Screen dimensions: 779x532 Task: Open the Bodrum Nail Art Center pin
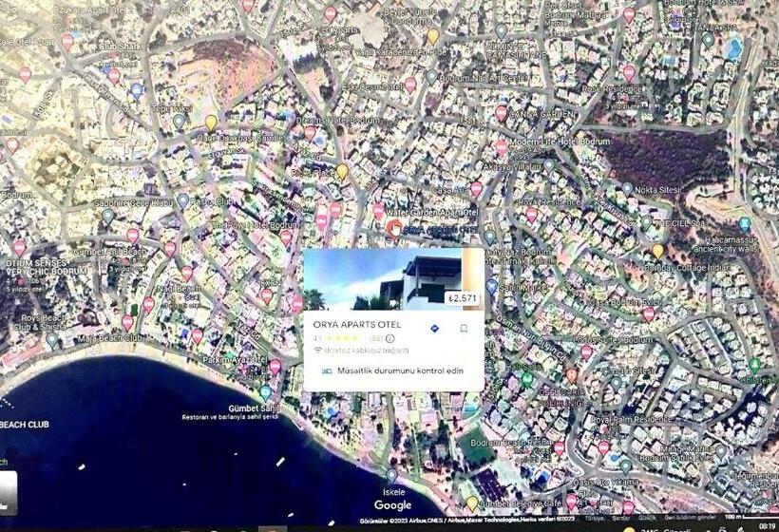pyautogui.click(x=431, y=77)
